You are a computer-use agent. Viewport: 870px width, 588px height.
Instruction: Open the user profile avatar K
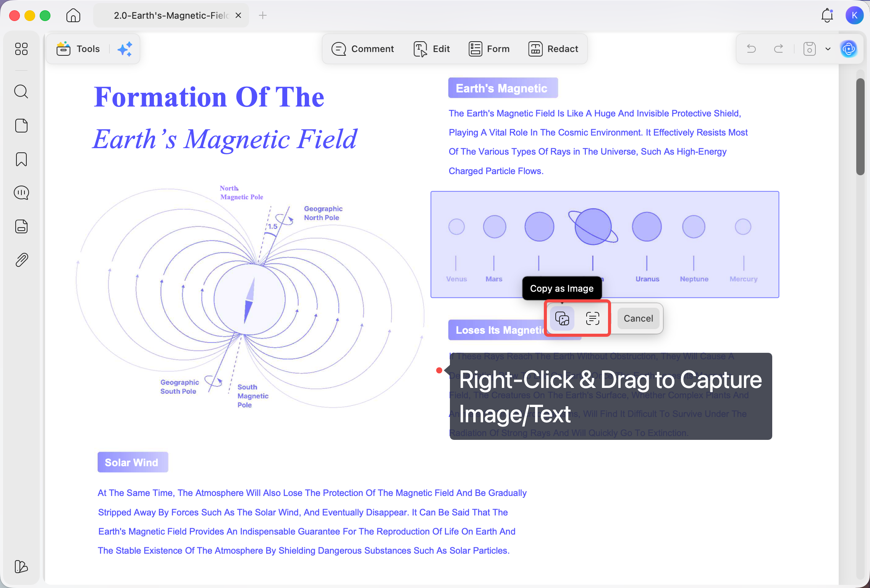[855, 15]
